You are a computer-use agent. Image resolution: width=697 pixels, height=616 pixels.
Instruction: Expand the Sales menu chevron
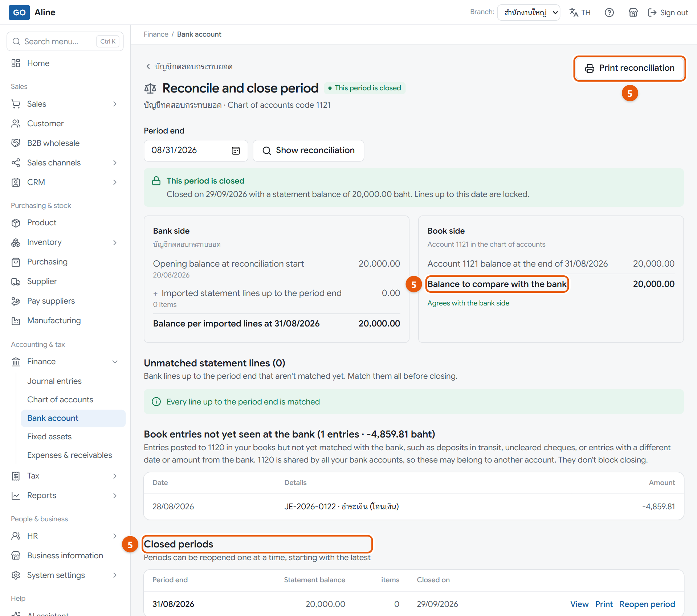115,104
